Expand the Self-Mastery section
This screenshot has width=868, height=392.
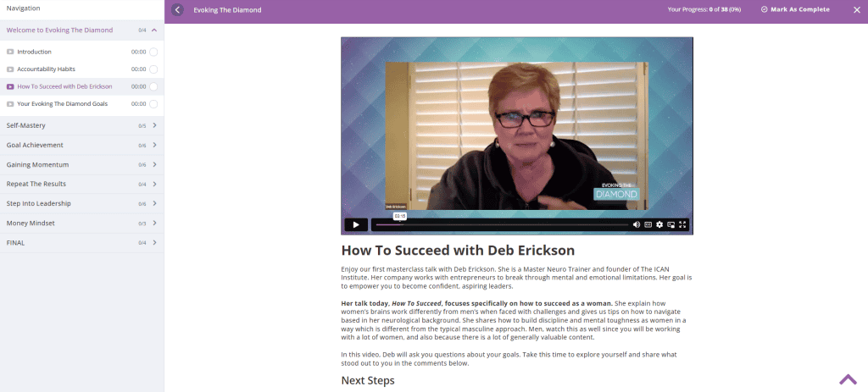(x=82, y=125)
